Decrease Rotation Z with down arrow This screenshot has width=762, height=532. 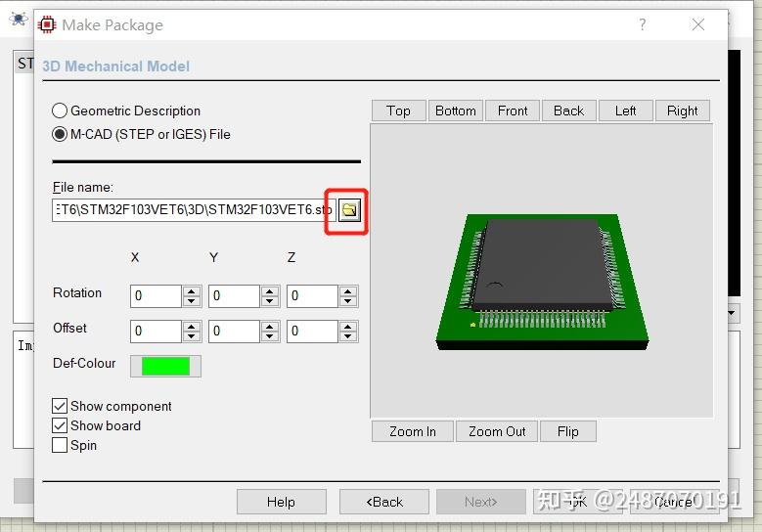pos(348,301)
